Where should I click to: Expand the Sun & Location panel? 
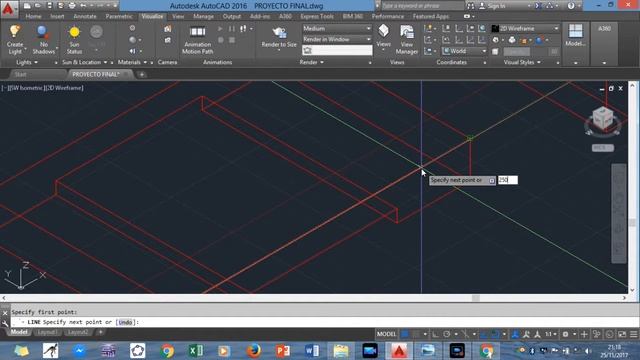84,62
